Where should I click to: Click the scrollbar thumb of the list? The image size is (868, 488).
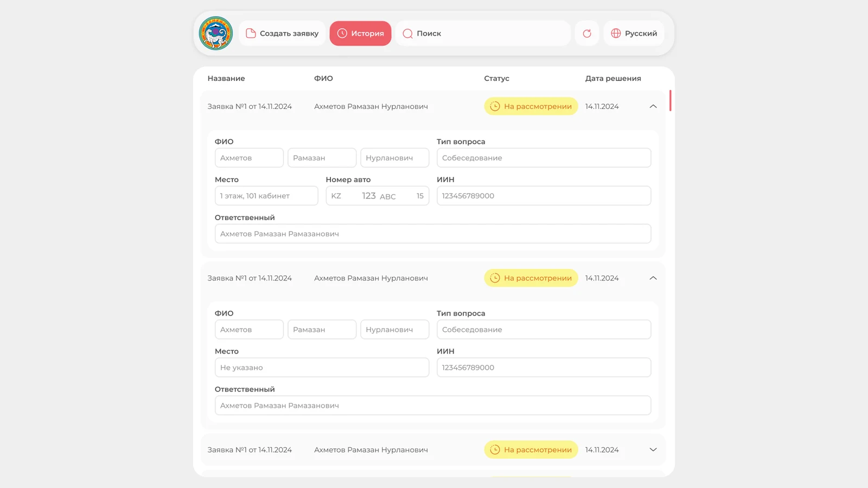(671, 100)
